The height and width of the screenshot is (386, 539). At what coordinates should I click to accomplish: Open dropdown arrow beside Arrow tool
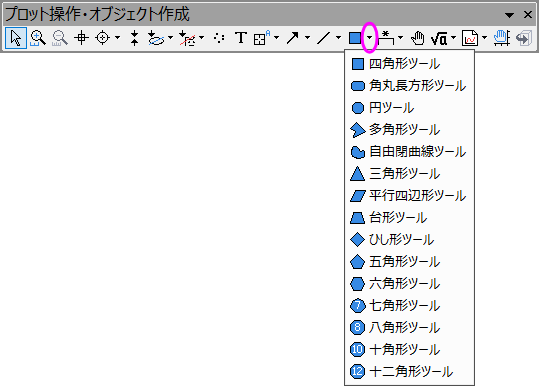(x=307, y=38)
